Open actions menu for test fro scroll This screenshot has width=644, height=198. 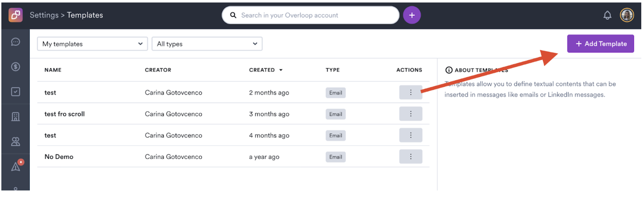coord(411,114)
